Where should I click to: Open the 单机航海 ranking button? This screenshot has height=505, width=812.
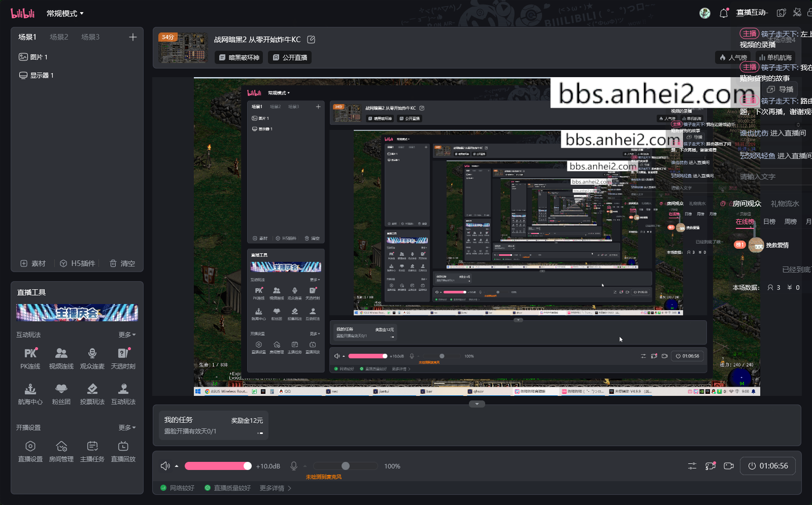tap(775, 57)
